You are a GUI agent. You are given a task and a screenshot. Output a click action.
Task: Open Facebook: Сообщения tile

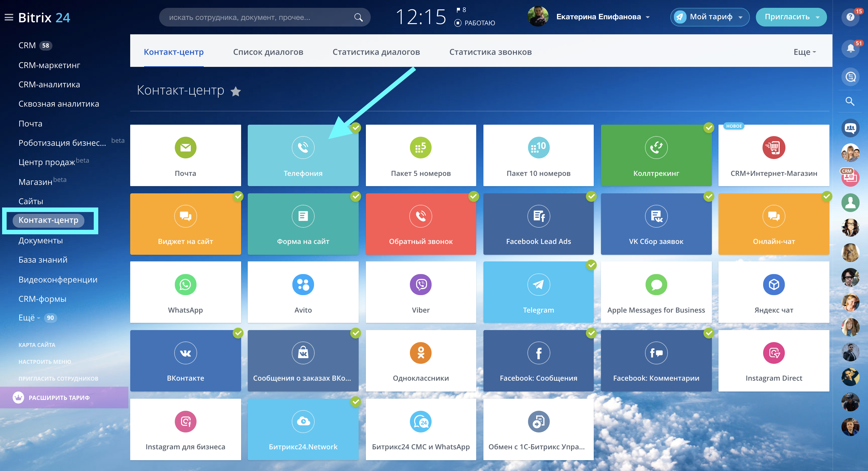coord(538,360)
